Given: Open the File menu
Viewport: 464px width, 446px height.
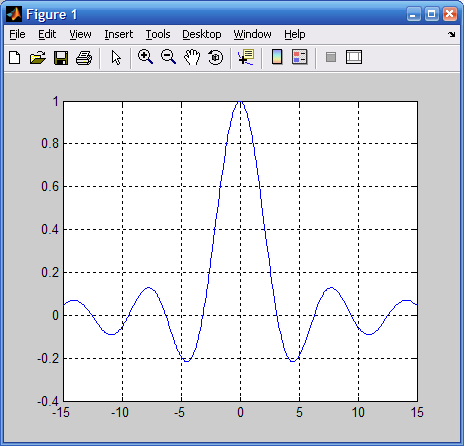Looking at the screenshot, I should click(x=17, y=34).
